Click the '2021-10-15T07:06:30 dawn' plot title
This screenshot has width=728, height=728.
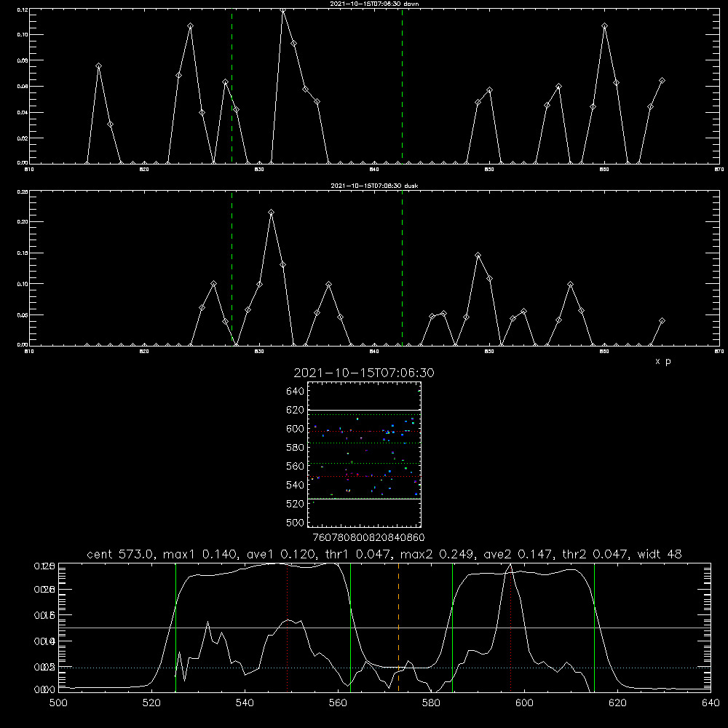pos(374,4)
